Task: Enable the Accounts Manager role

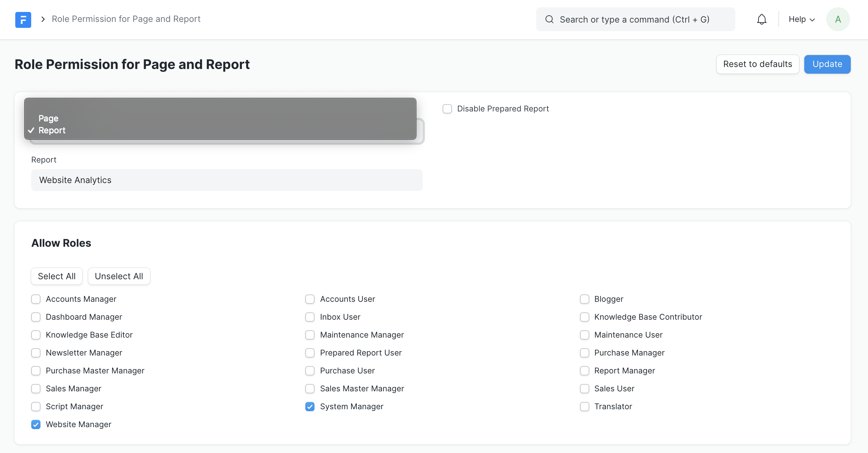Action: pyautogui.click(x=36, y=299)
